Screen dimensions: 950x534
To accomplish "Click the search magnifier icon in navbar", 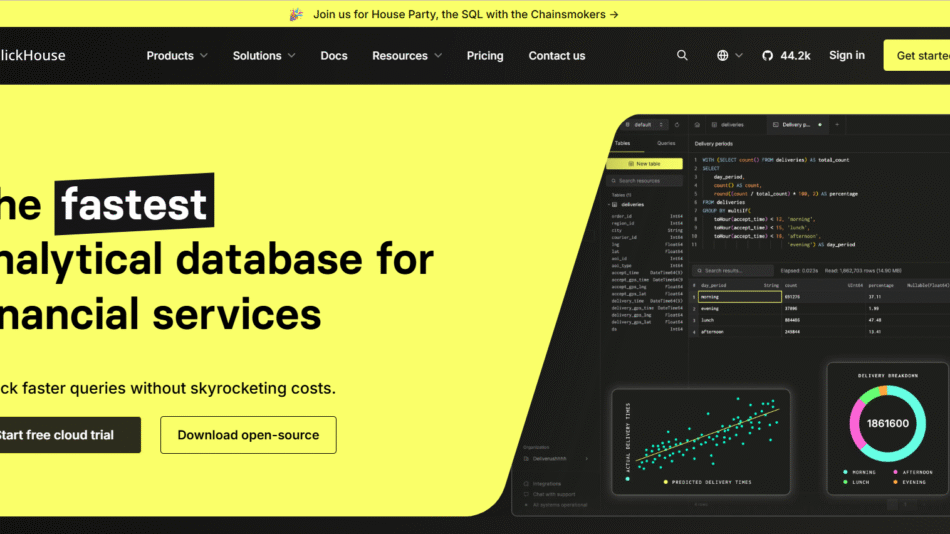I will click(x=682, y=56).
